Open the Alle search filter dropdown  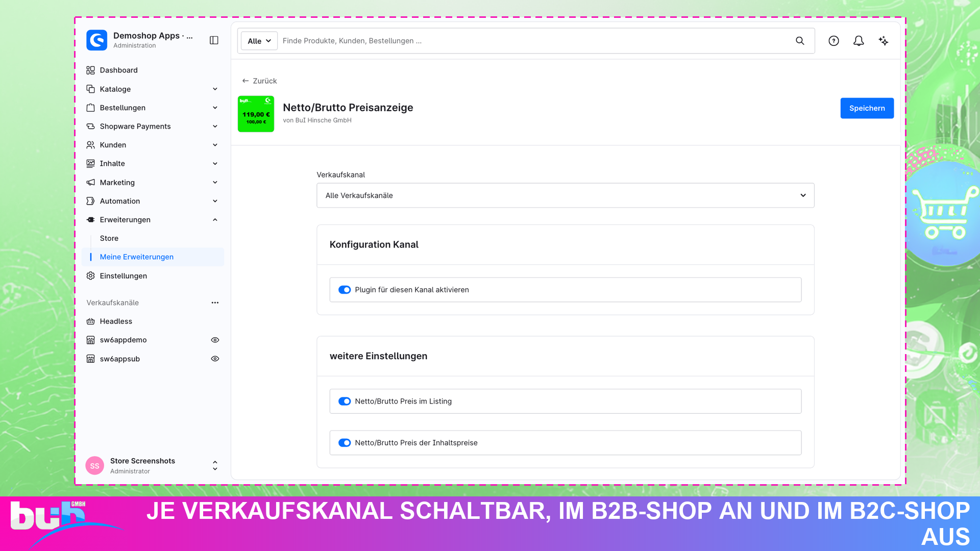[259, 41]
